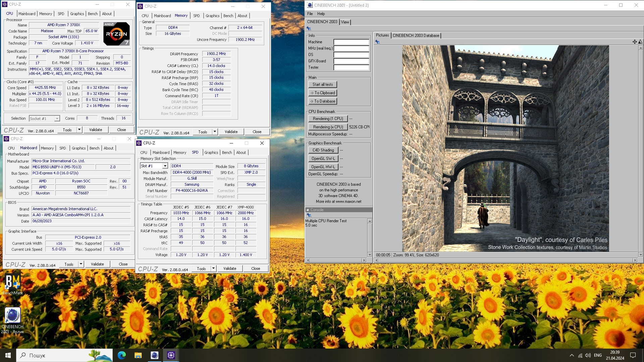Open the File menu in CINEBENCH
This screenshot has width=644, height=362.
click(310, 14)
